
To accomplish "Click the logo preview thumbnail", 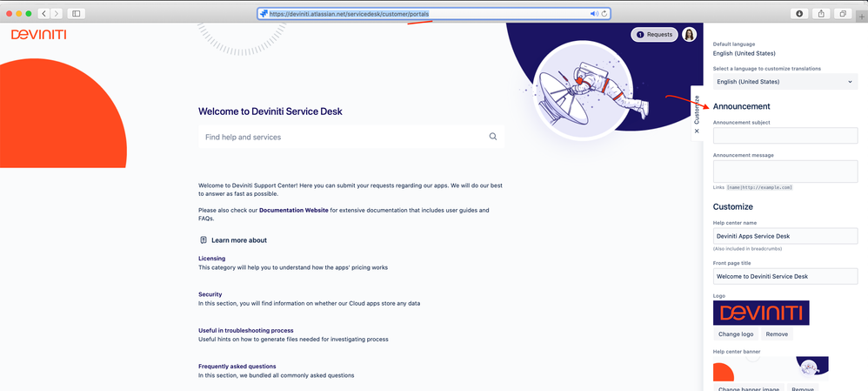I will pyautogui.click(x=761, y=313).
